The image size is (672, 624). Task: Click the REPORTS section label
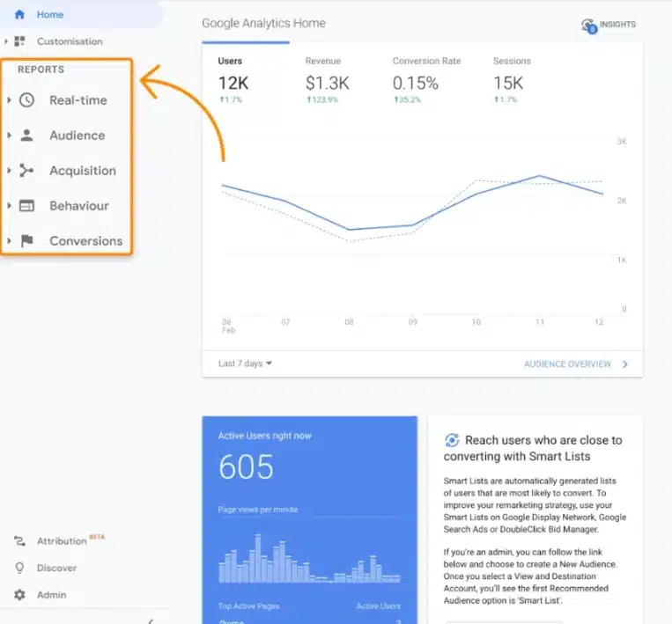[x=41, y=70]
